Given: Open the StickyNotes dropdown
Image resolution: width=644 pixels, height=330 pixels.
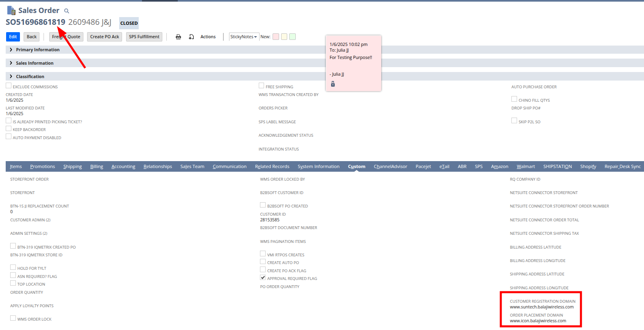Looking at the screenshot, I should coord(244,37).
